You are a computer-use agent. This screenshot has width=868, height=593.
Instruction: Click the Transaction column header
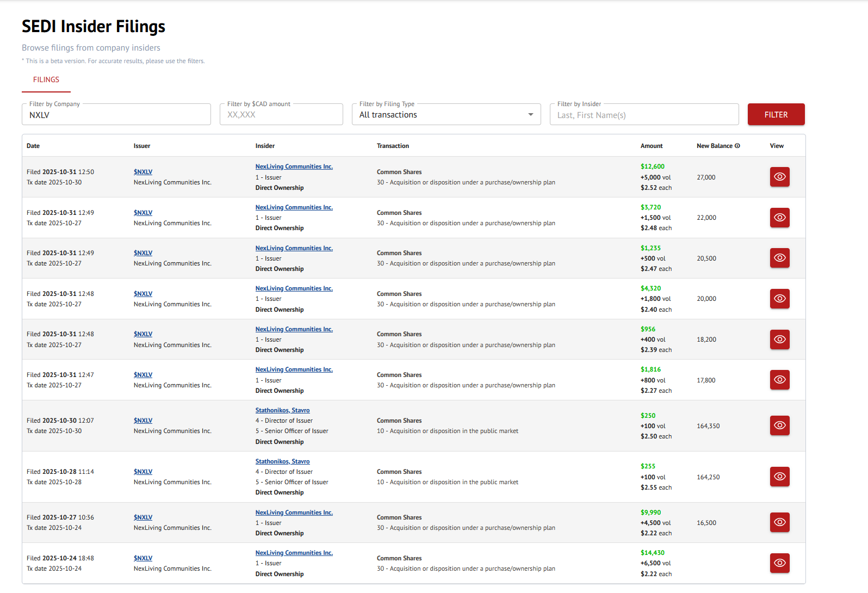pyautogui.click(x=393, y=146)
